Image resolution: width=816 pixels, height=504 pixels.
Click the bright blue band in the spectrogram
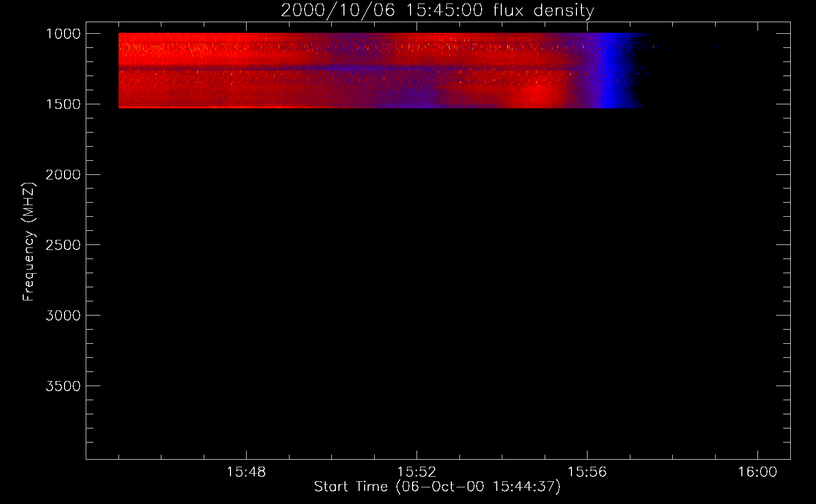point(611,71)
